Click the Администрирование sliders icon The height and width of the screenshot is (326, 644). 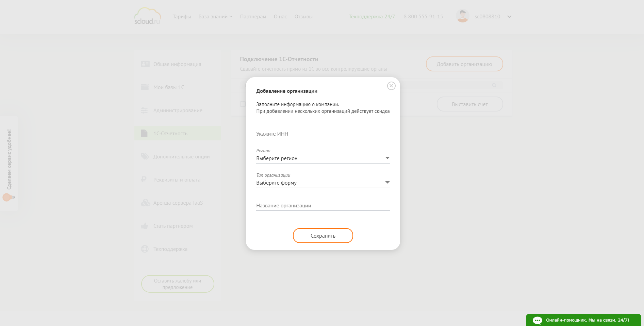(145, 110)
